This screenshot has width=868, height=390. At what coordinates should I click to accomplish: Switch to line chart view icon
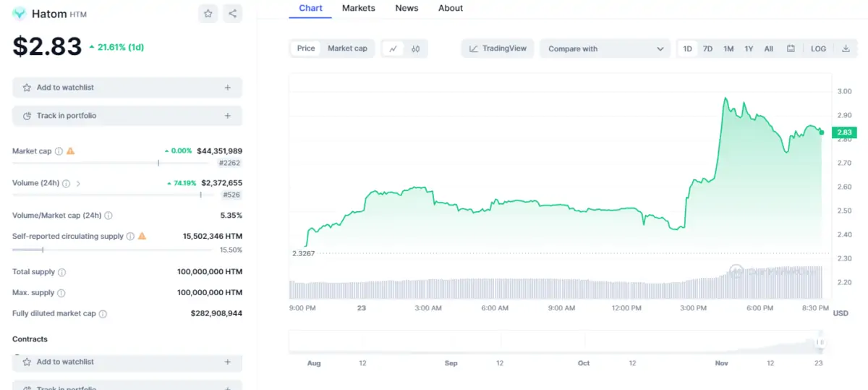(x=393, y=48)
